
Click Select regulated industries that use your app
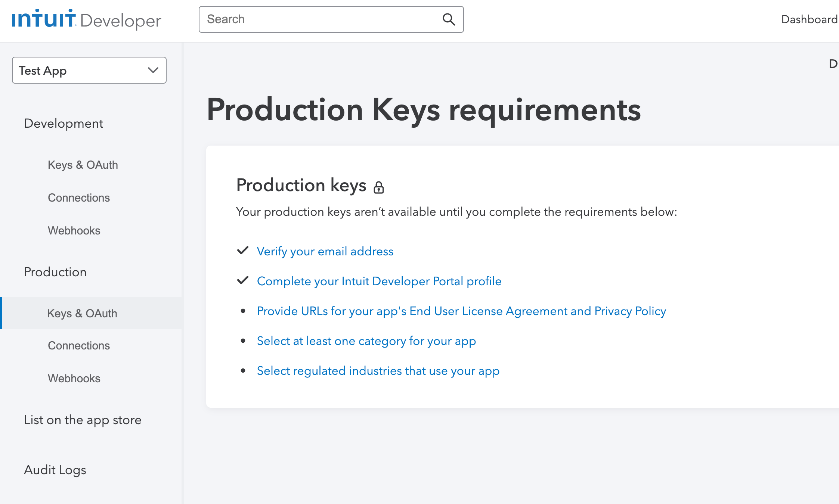point(378,371)
